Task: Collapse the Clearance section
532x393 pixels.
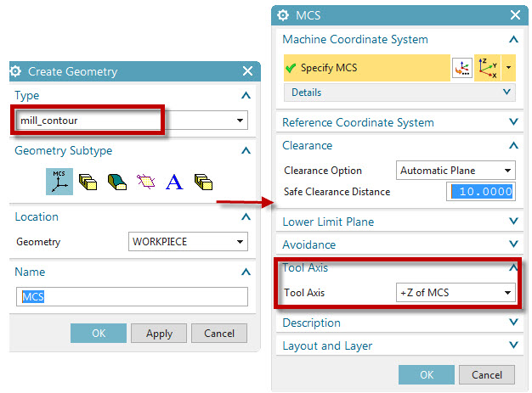Action: tap(513, 146)
